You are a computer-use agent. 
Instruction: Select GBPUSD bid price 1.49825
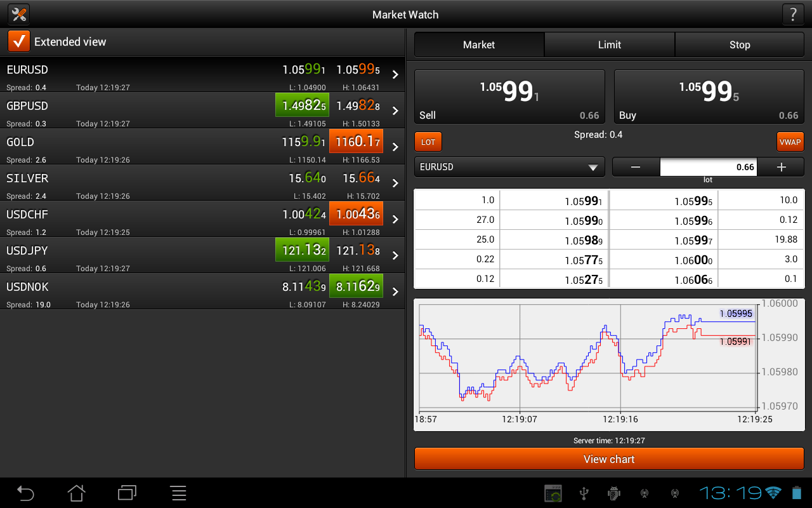pos(303,105)
